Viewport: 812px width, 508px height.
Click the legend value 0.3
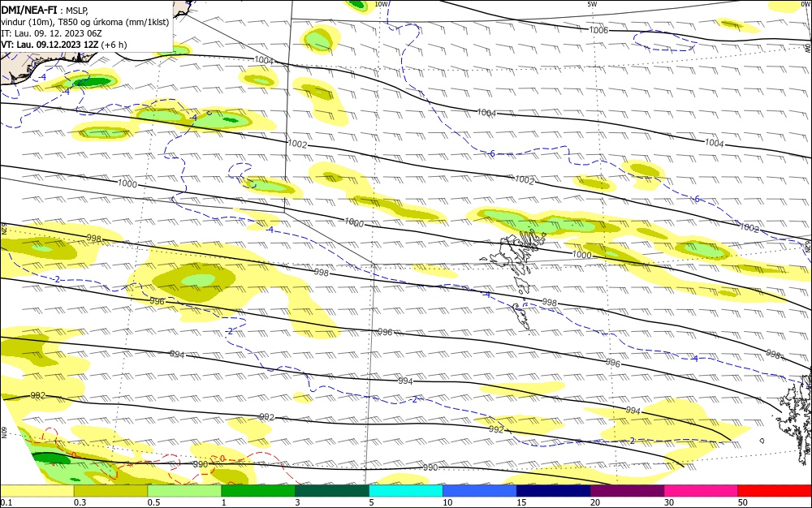click(80, 502)
